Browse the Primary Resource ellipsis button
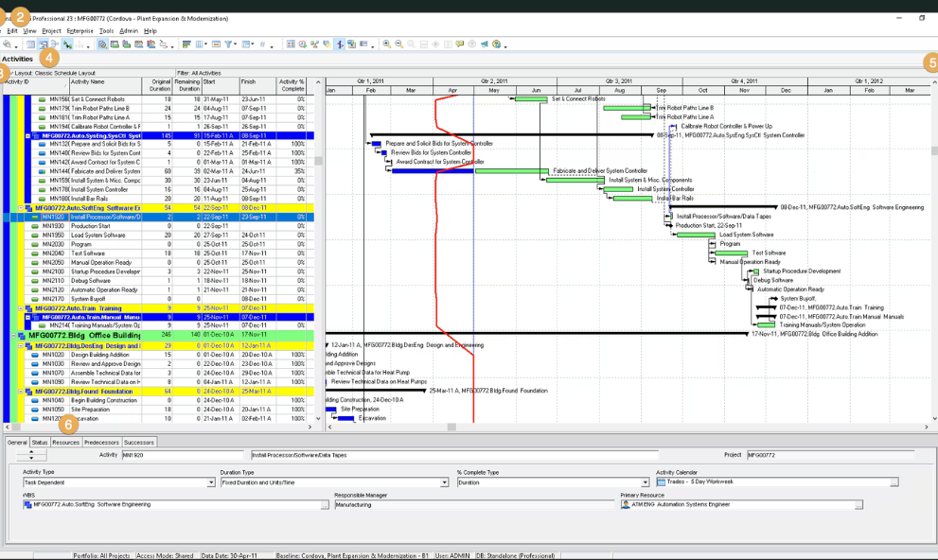Viewport: 938px width, 560px height. point(858,505)
